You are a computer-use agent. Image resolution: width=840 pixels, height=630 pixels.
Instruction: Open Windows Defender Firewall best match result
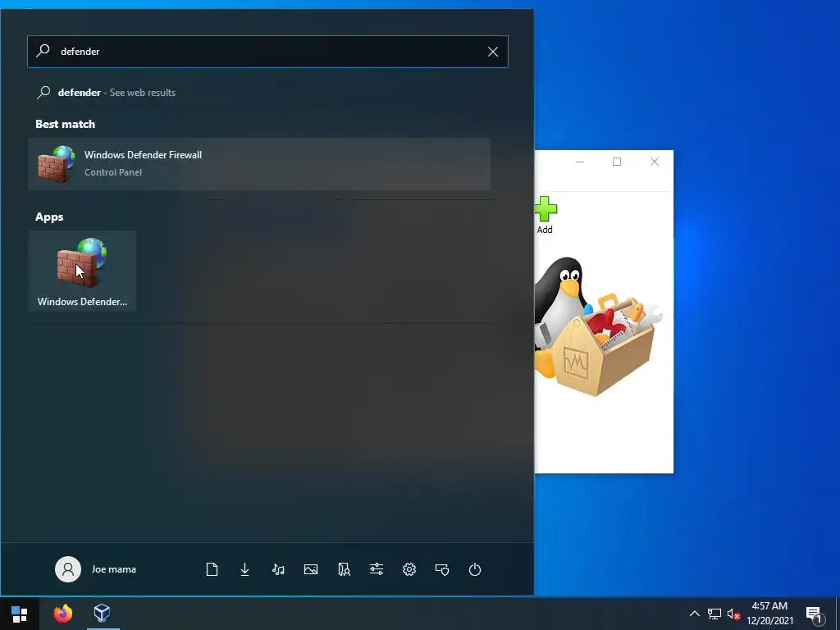coord(259,164)
